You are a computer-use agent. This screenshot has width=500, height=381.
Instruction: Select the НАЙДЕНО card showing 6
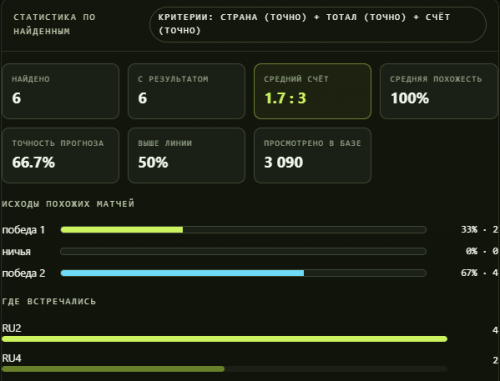61,91
